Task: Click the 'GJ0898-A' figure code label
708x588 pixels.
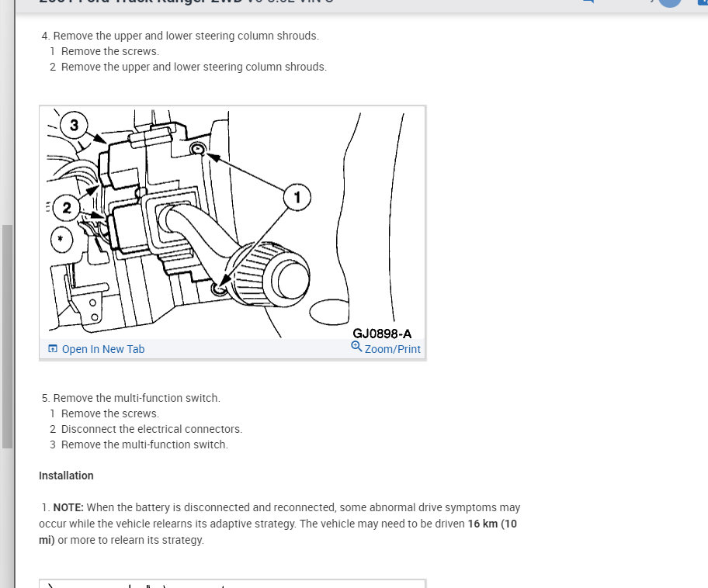Action: click(x=382, y=334)
